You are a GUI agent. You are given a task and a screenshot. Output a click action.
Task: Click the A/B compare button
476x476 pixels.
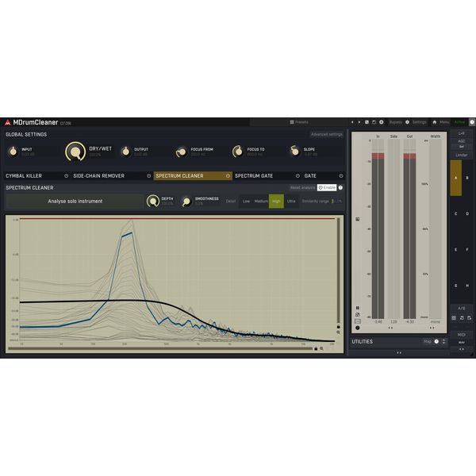click(462, 309)
